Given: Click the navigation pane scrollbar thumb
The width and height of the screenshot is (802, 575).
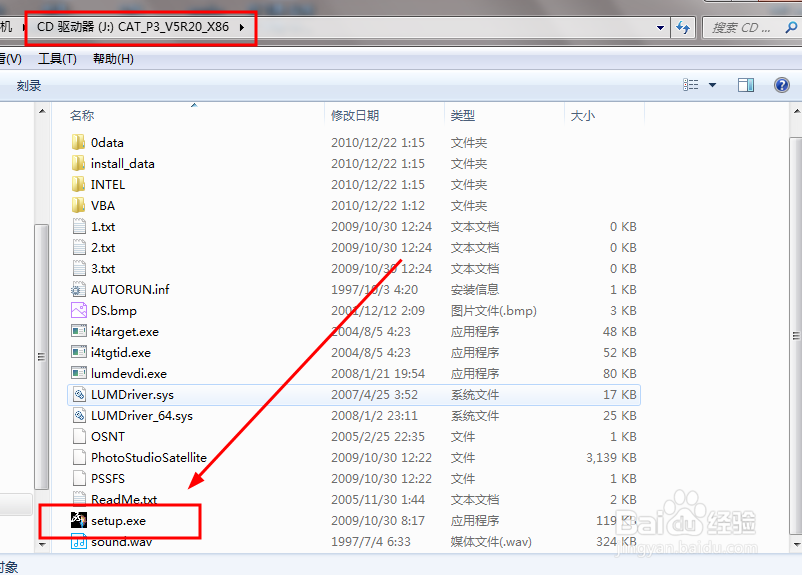Looking at the screenshot, I should [42, 357].
